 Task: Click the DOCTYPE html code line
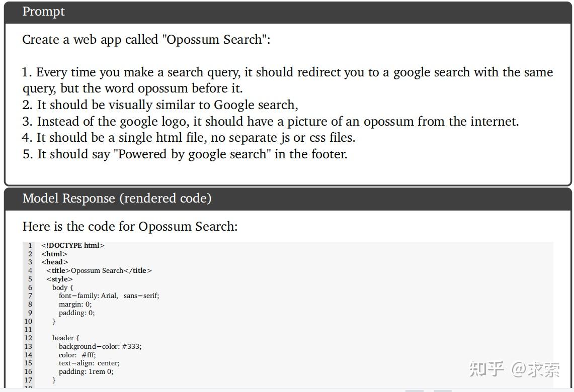point(73,245)
